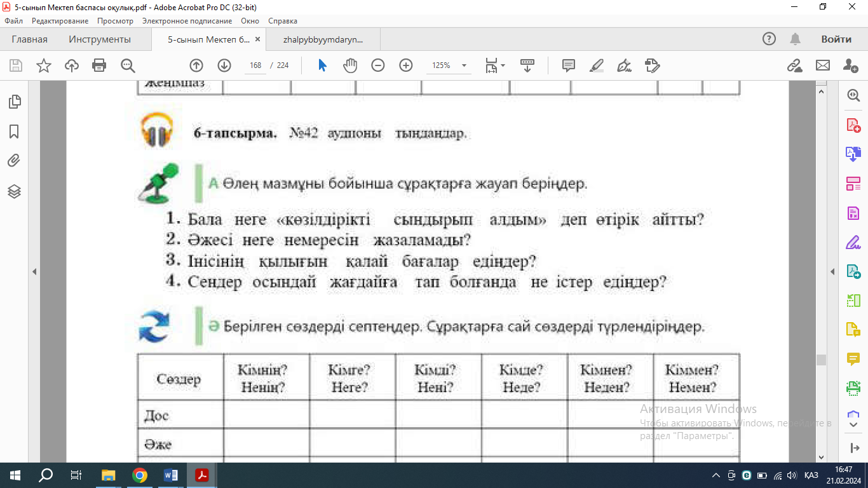Open the Bookmarks panel in left sidebar
This screenshot has height=488, width=868.
tap(14, 132)
